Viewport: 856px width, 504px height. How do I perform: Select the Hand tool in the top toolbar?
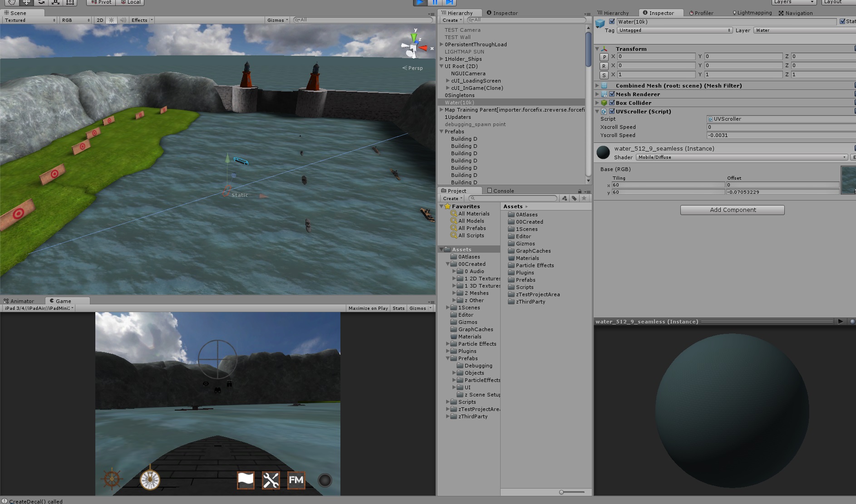(x=12, y=2)
